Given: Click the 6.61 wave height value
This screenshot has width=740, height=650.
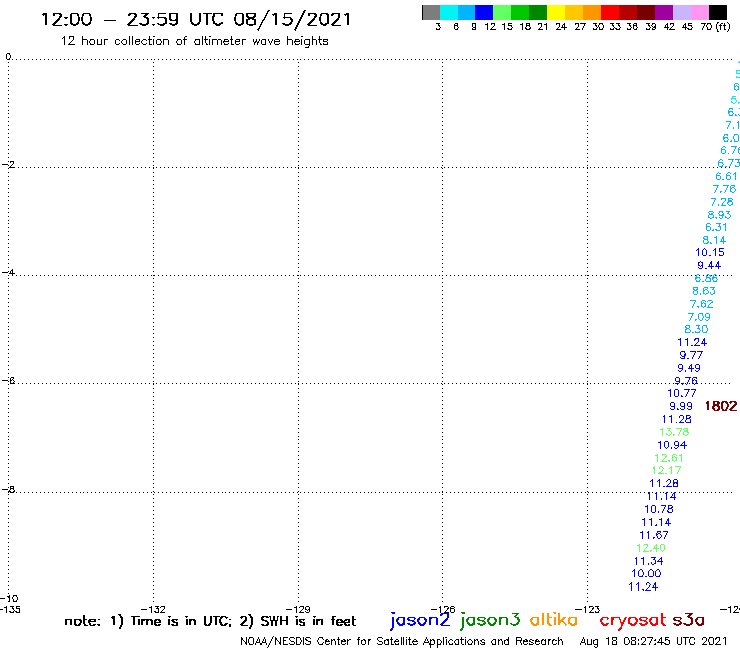Looking at the screenshot, I should click(x=726, y=177).
